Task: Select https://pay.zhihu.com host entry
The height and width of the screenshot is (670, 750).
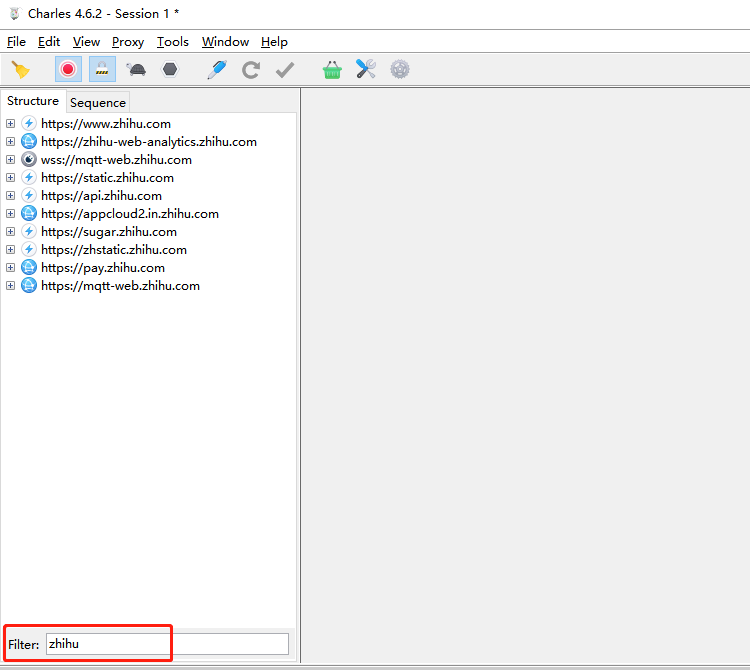Action: (103, 268)
